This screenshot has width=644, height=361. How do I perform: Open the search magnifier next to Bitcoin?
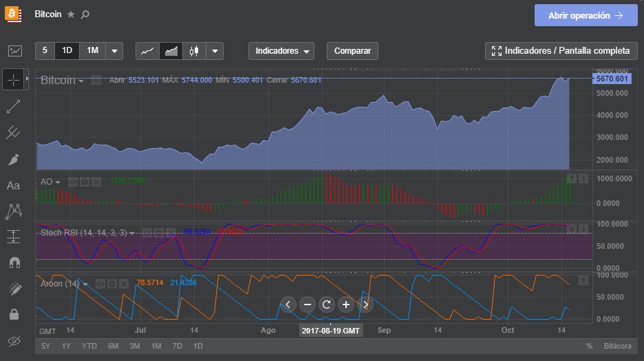click(85, 14)
